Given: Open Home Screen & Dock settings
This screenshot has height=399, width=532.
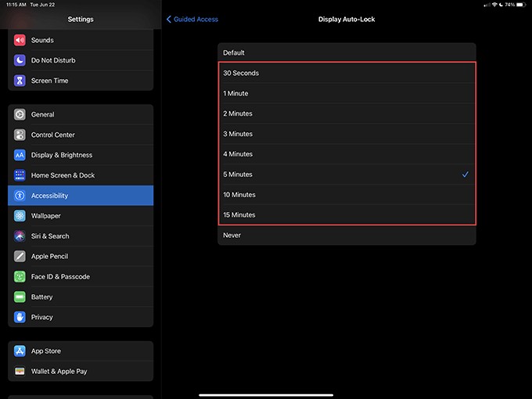Looking at the screenshot, I should tap(81, 175).
